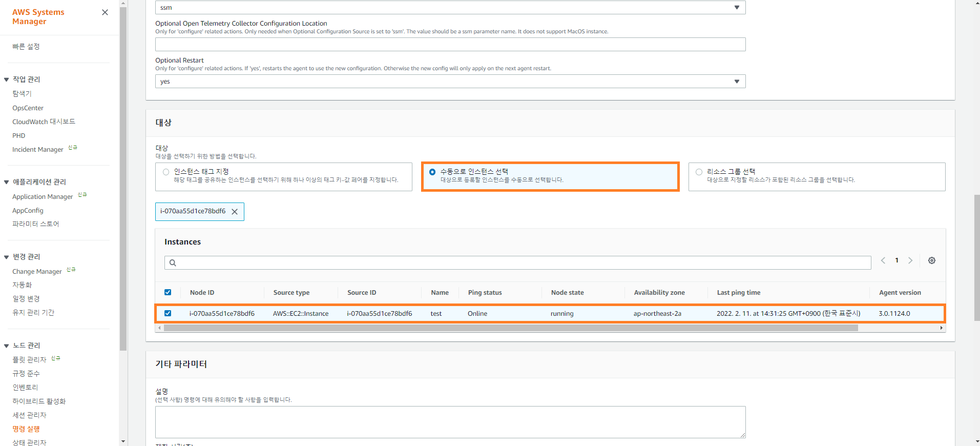Open the Optional Restart yes dropdown
This screenshot has height=446, width=980.
[x=450, y=82]
